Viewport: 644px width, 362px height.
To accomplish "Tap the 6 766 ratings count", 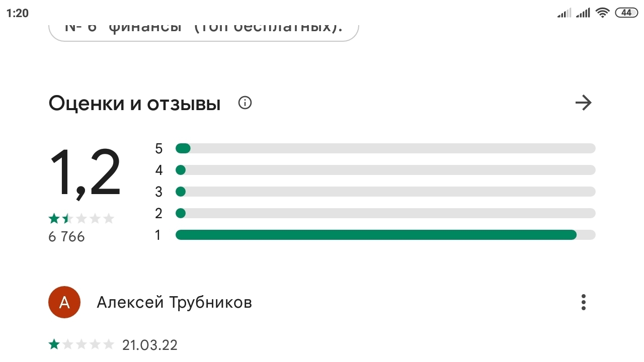I will coord(66,236).
